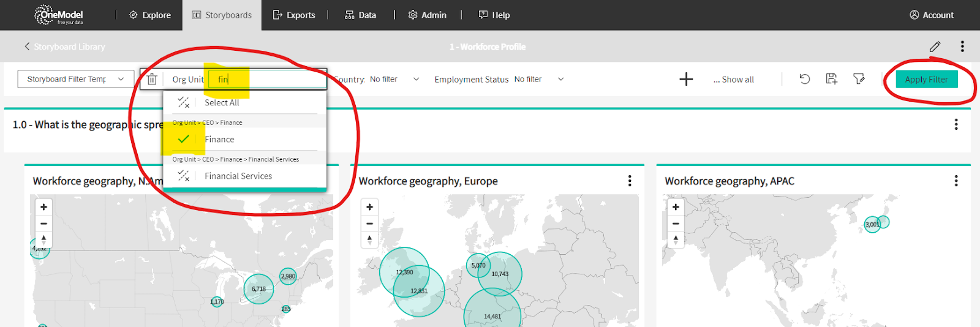Screen dimensions: 980x327
Task: Click the plus icon to add filter
Action: [686, 79]
